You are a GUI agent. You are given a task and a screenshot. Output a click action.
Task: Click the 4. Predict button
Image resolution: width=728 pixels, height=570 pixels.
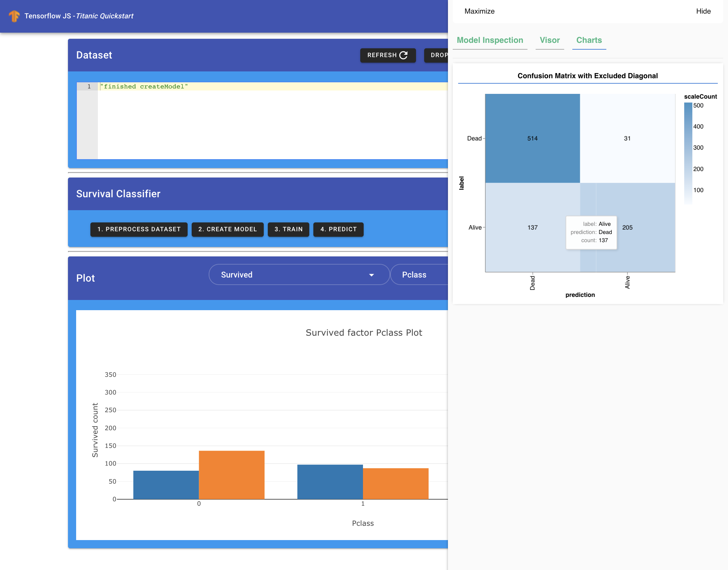pos(338,229)
